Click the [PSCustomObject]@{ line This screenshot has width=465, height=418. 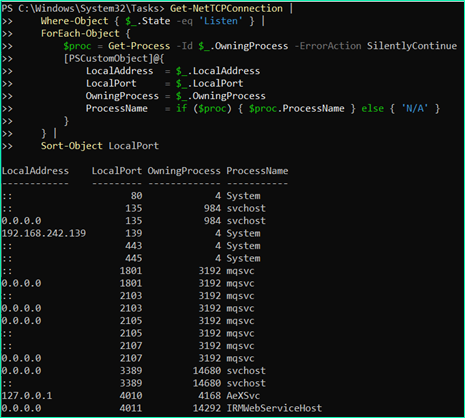tap(114, 59)
